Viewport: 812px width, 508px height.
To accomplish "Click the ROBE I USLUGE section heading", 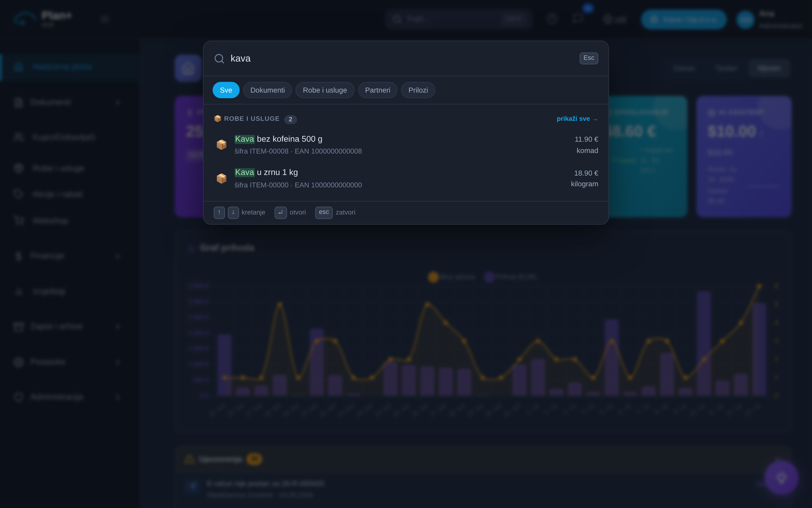I will (x=252, y=119).
